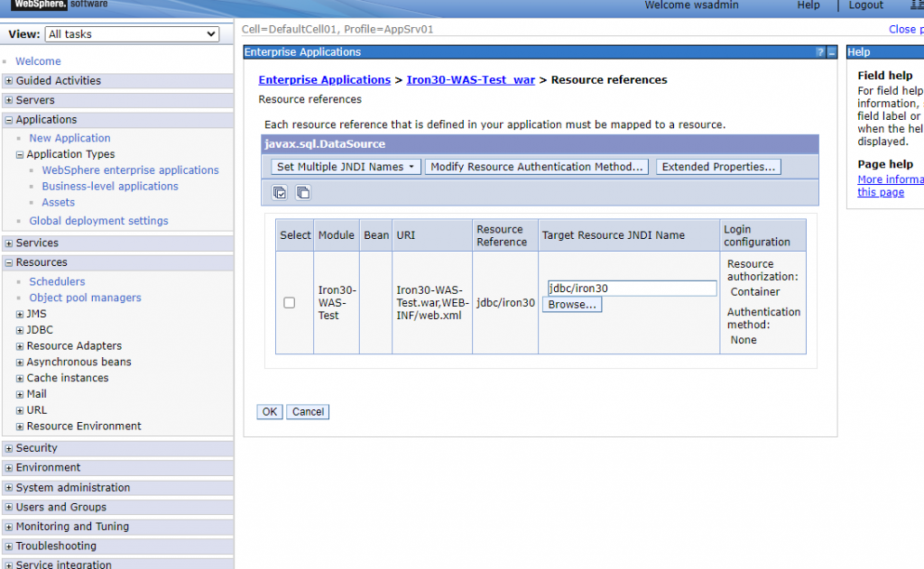Expand the Users and Groups section

coord(9,507)
